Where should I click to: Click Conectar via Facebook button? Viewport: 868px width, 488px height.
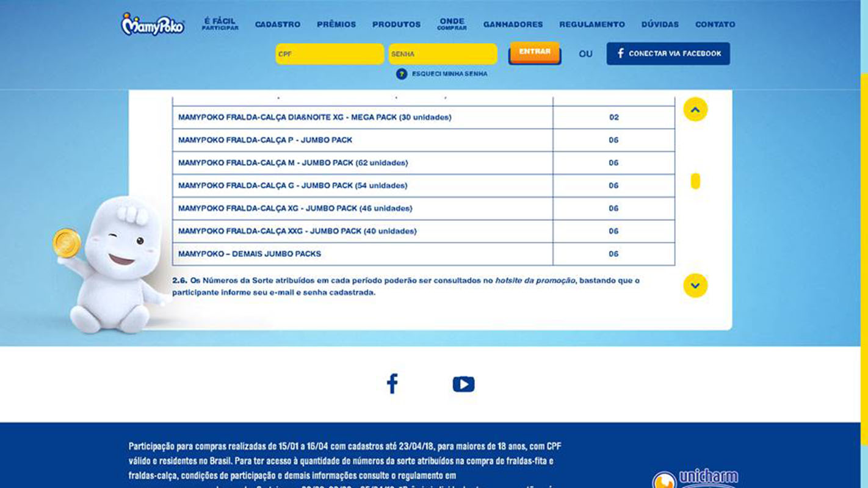[668, 54]
